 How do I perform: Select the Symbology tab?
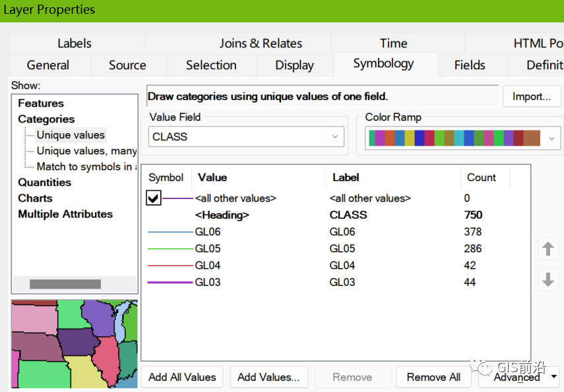(383, 64)
